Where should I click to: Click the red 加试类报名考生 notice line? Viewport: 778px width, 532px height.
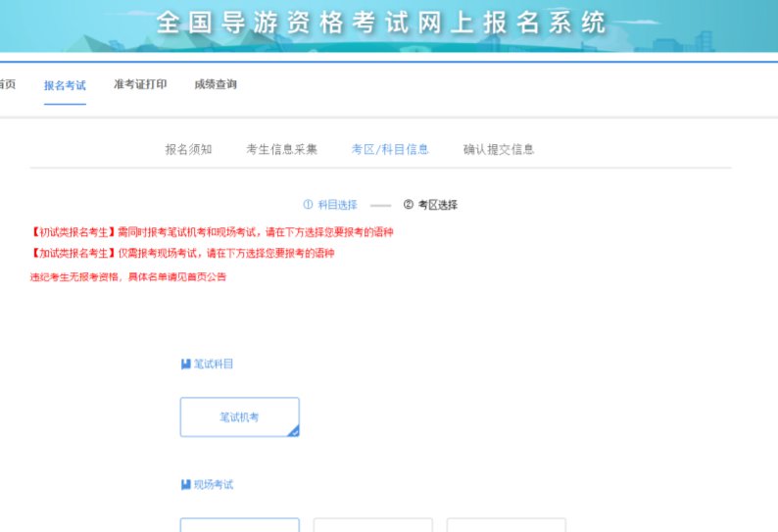point(182,253)
